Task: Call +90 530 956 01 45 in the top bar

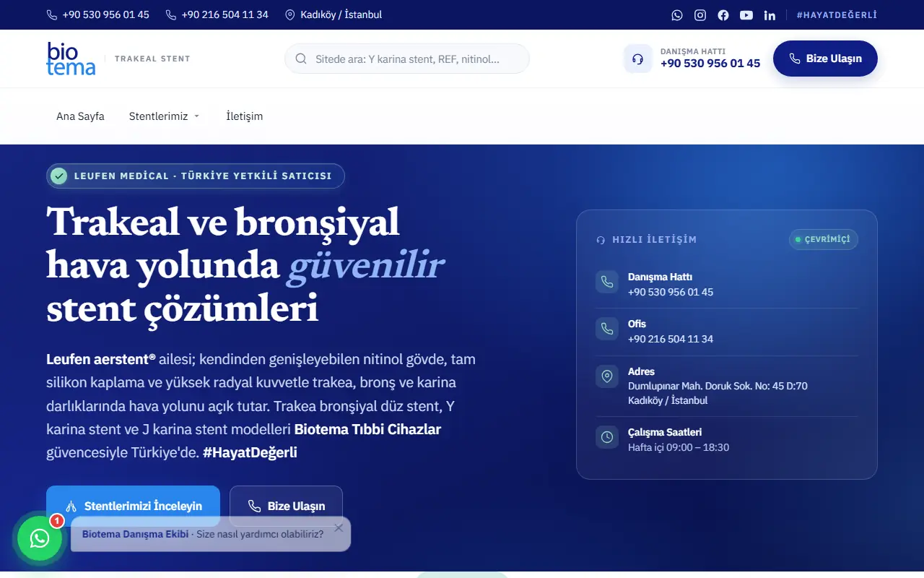Action: click(x=97, y=14)
